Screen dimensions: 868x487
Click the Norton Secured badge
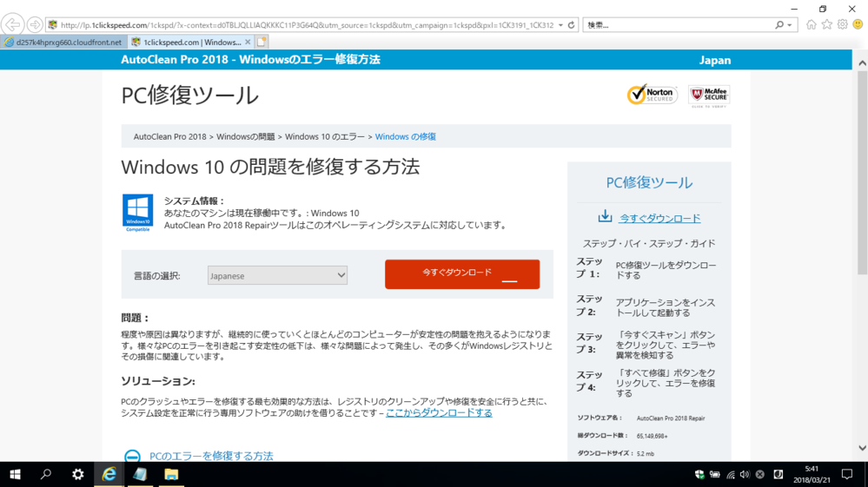click(653, 95)
